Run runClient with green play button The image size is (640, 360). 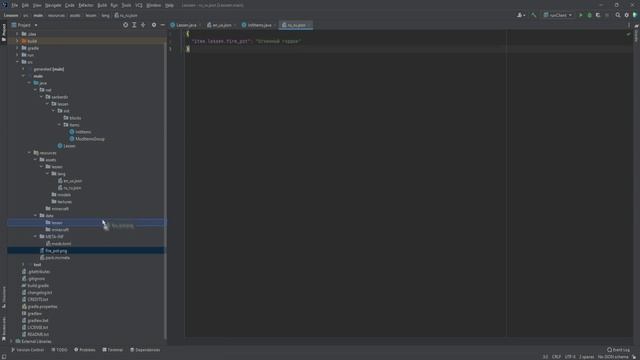(x=581, y=15)
